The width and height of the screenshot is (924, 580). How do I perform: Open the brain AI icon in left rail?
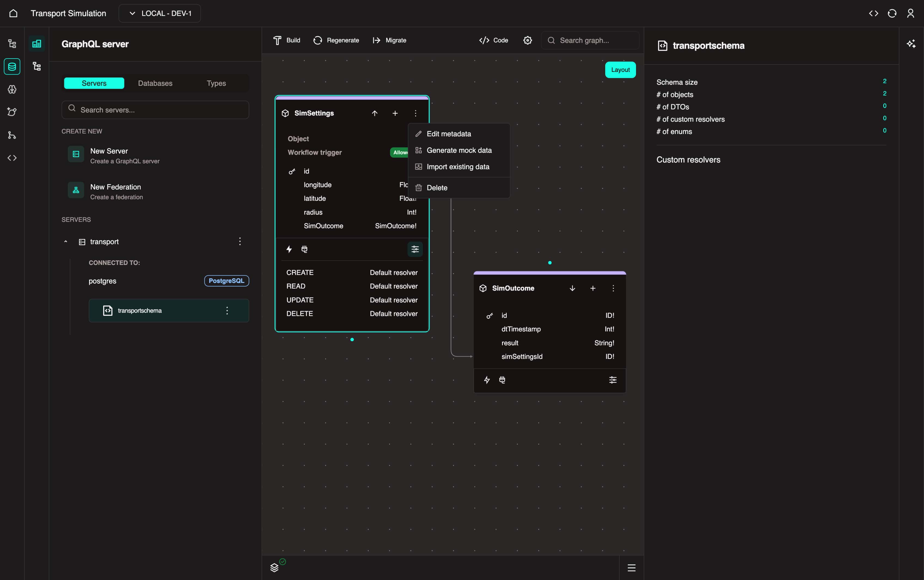(12, 89)
